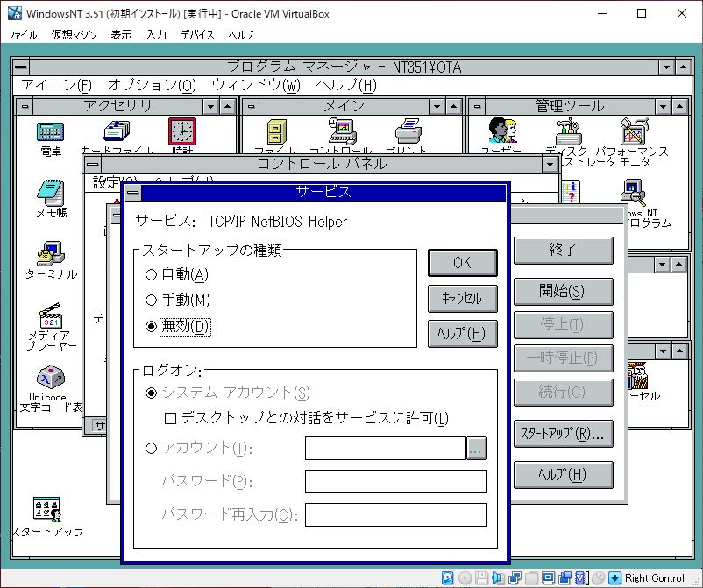Launch the ターミナル terminal icon
The width and height of the screenshot is (703, 588).
coord(51,255)
